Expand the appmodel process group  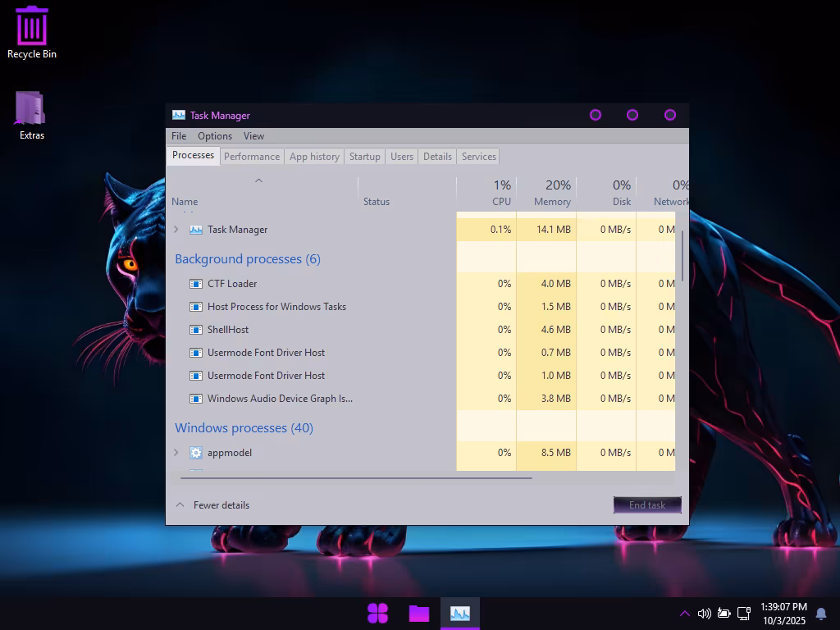[176, 453]
